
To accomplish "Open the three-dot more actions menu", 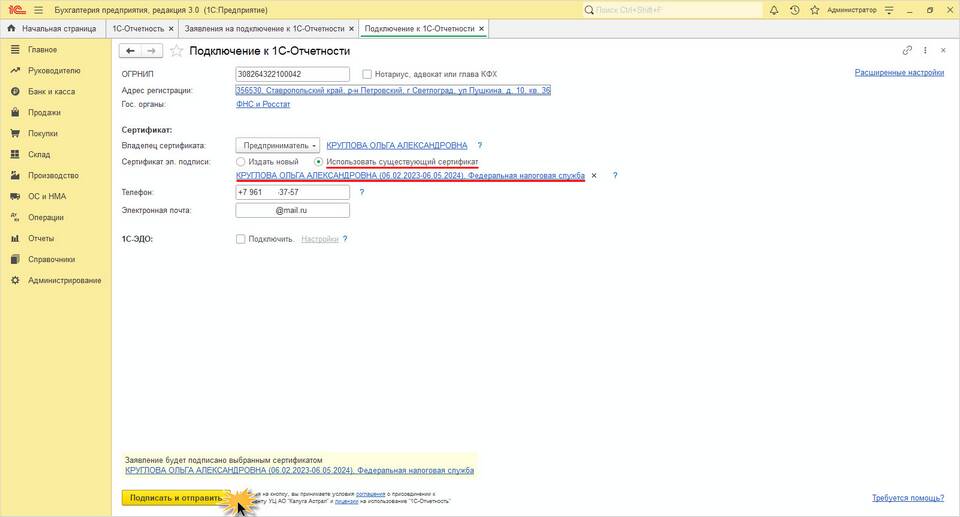I will click(926, 50).
